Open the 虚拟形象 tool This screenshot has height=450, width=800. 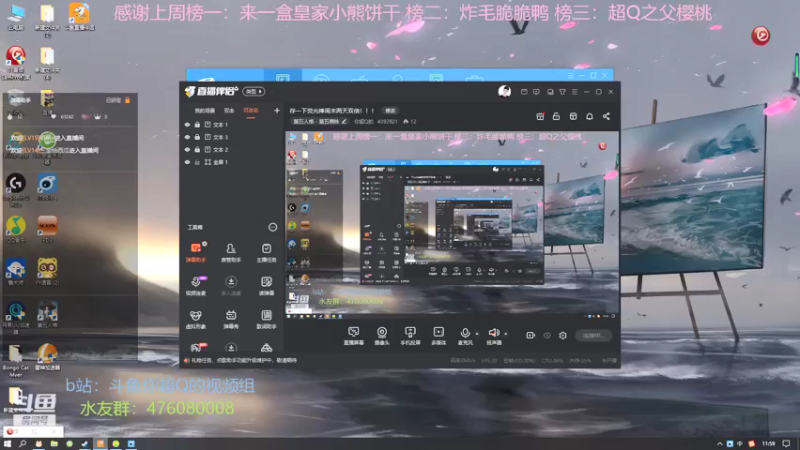[x=196, y=319]
